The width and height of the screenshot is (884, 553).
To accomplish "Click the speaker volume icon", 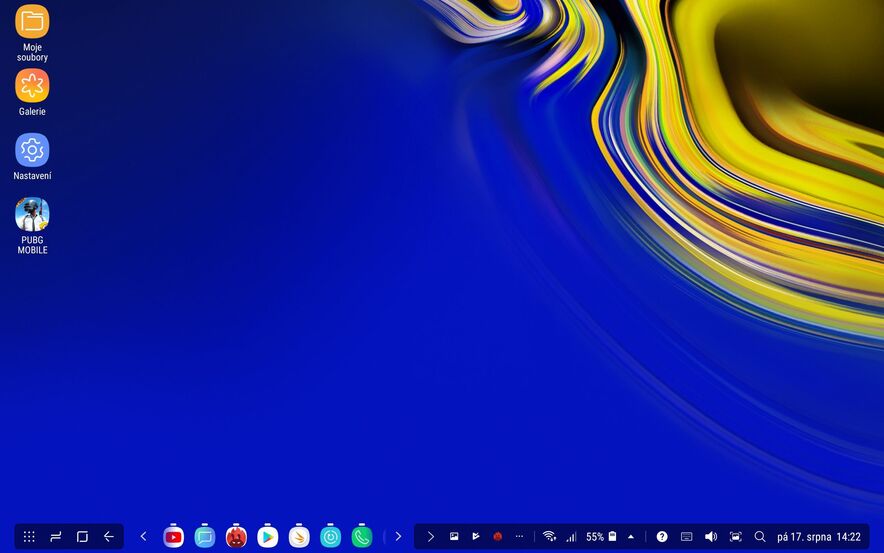I will click(x=711, y=537).
